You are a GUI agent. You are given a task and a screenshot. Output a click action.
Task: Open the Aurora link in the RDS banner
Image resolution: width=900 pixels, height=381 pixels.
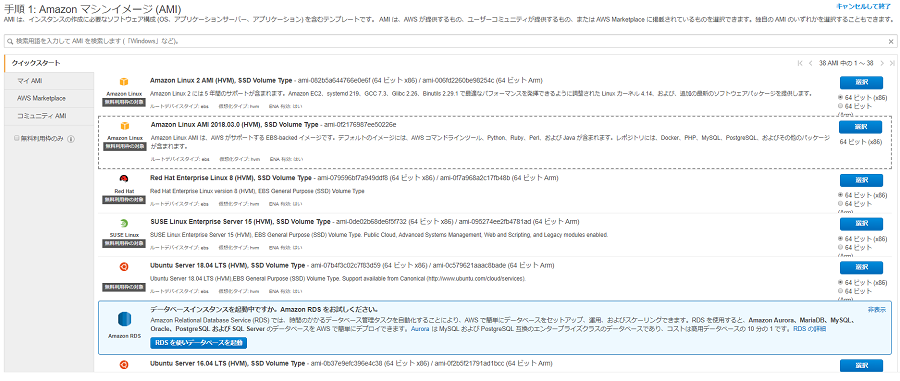420,329
